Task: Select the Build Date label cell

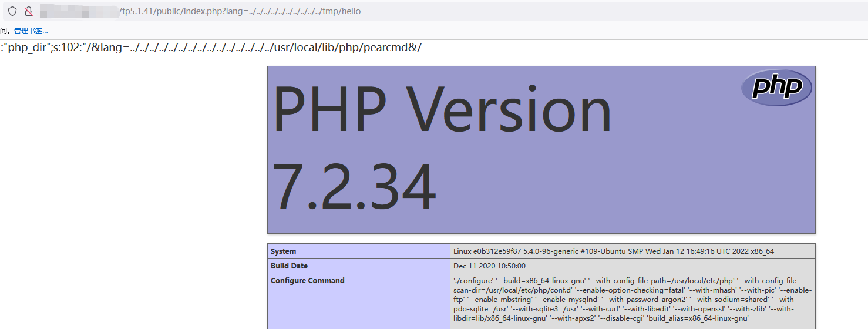Action: [359, 266]
